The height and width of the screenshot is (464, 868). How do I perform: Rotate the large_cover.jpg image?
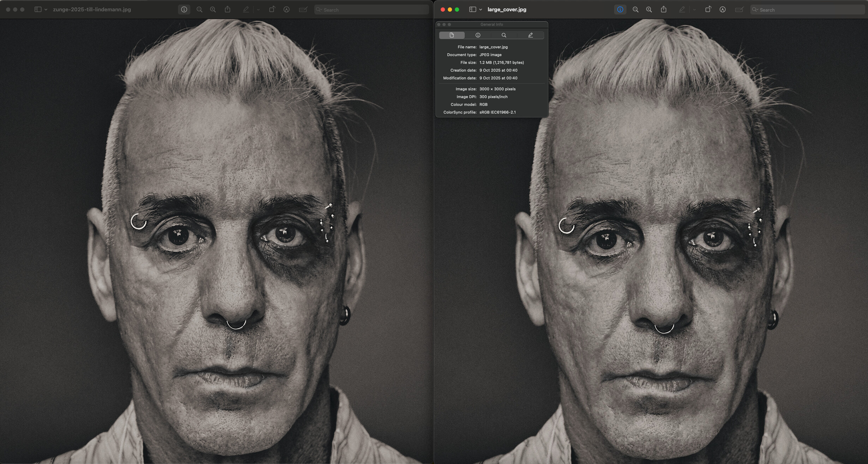pyautogui.click(x=708, y=10)
